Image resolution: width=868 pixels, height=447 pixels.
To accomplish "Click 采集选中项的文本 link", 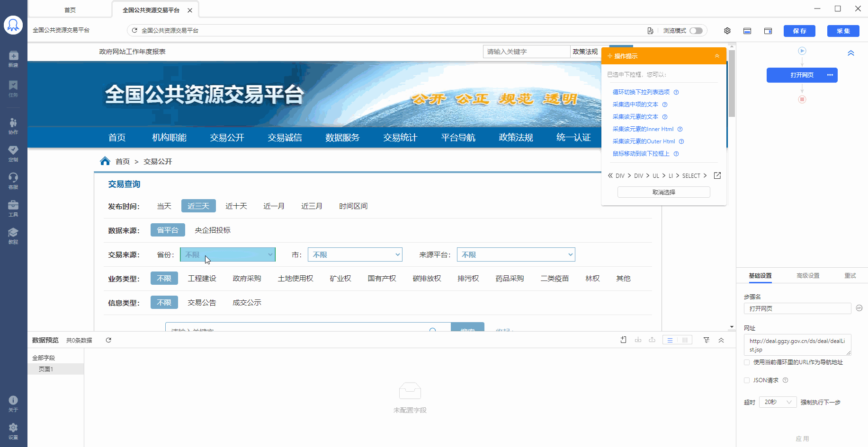I will click(x=635, y=105).
